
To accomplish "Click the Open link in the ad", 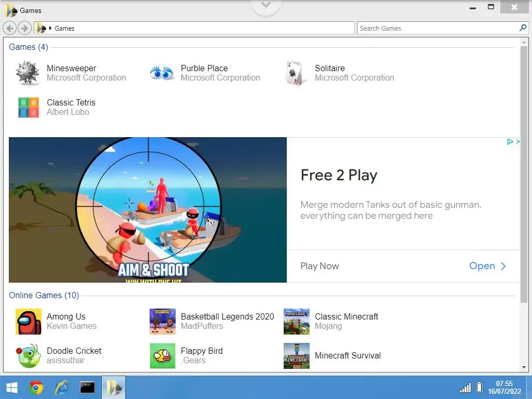I will [x=487, y=266].
